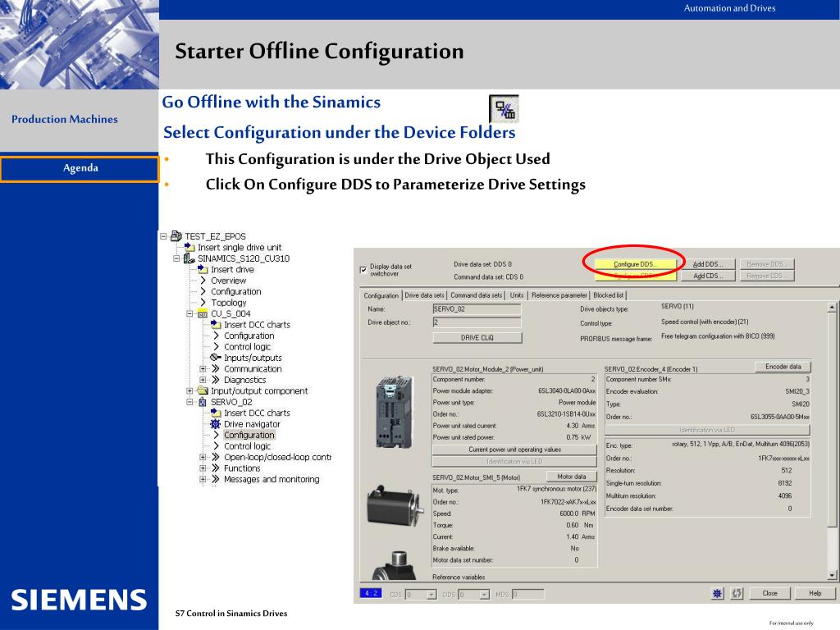Collapse the TEST_EZ_EPOS project node
Screen dimensions: 840x630
(x=163, y=236)
